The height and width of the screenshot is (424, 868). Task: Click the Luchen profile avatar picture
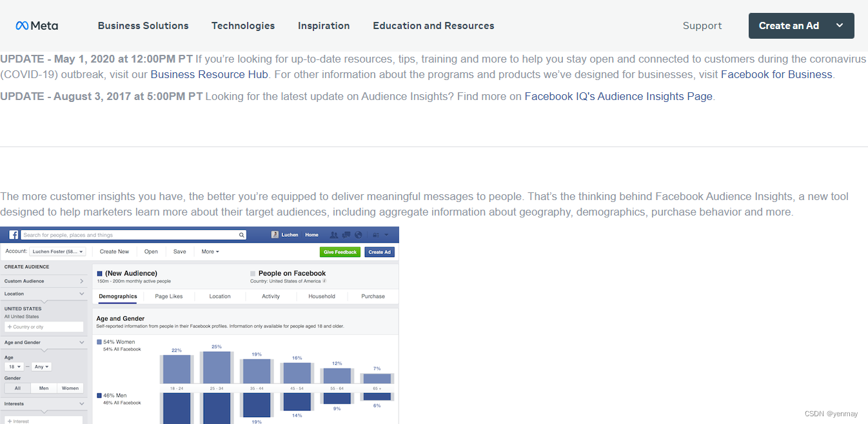point(275,235)
